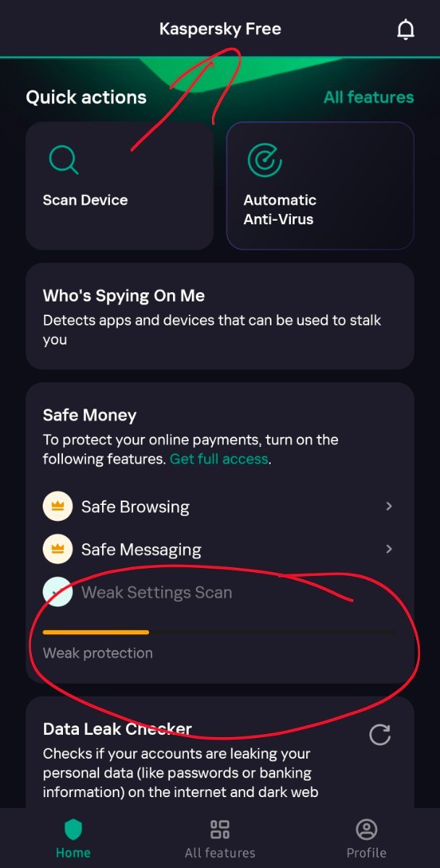Screen dimensions: 440x868
Task: Open the Scan Device card label
Action: tap(85, 200)
